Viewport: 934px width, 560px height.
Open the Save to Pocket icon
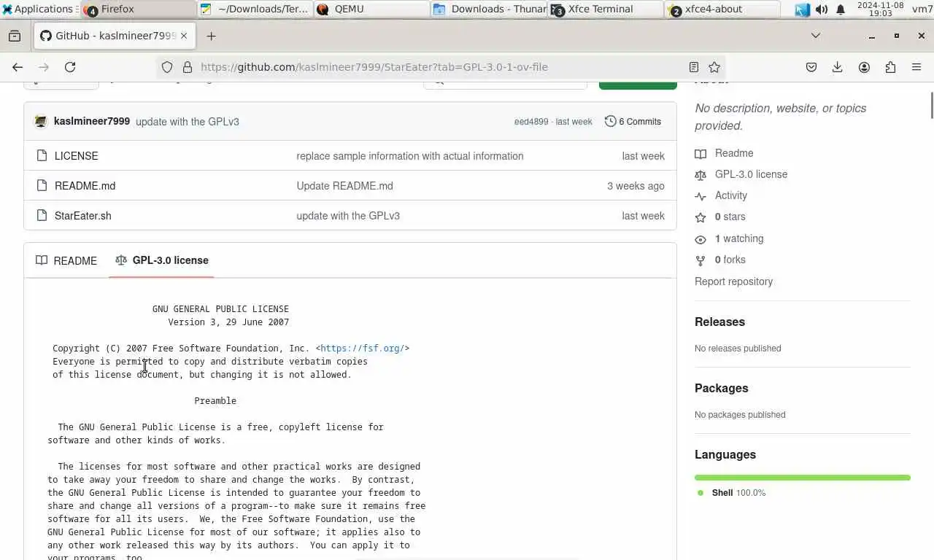811,67
